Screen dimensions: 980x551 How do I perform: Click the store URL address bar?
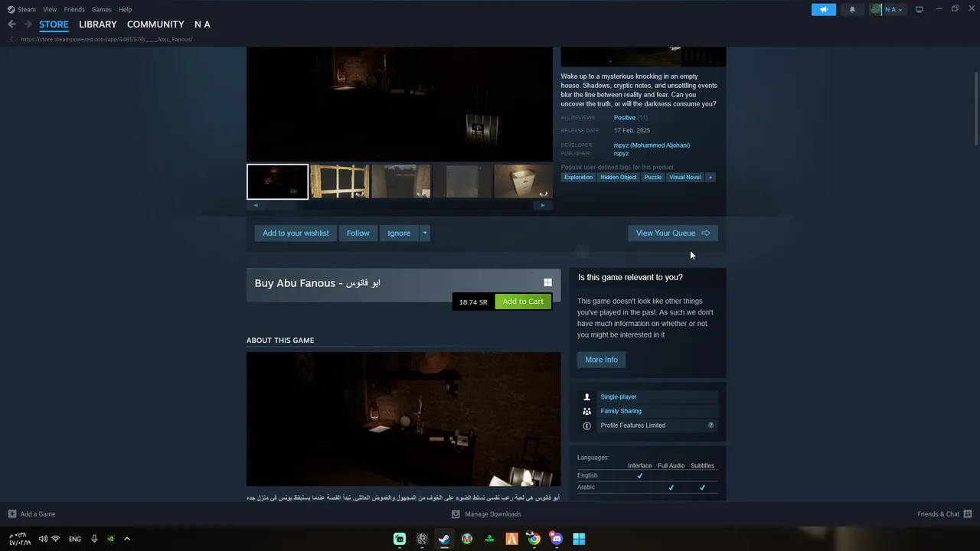106,39
